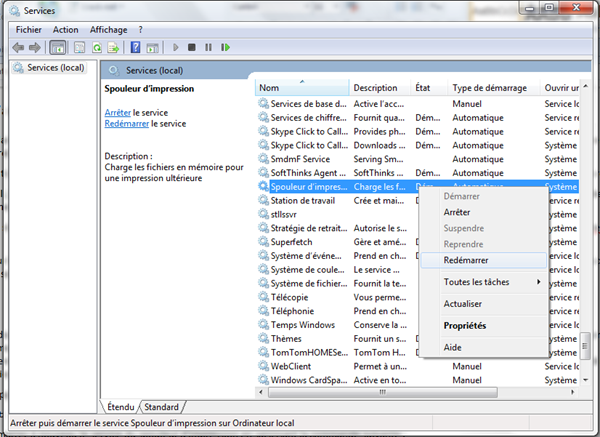Sort by Type de démarrage column
The width and height of the screenshot is (600, 437).
point(493,88)
